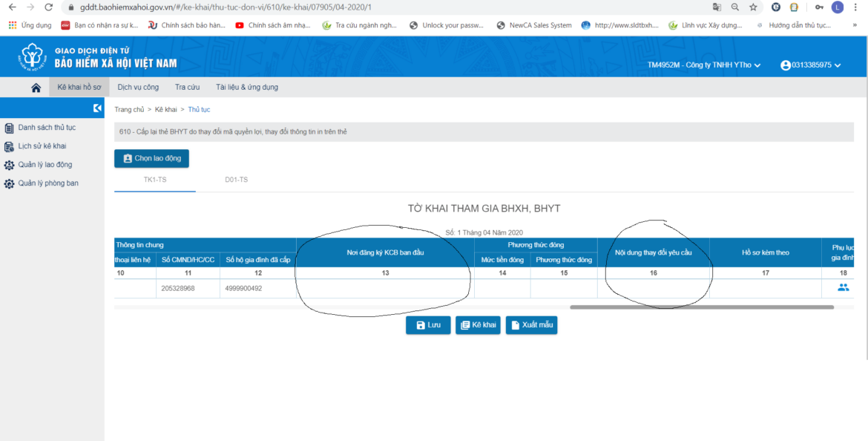
Task: Expand the 0313385975 account dropdown
Action: click(x=836, y=65)
